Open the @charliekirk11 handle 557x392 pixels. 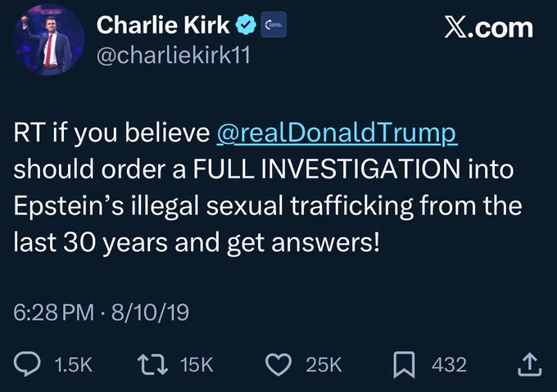tap(174, 56)
